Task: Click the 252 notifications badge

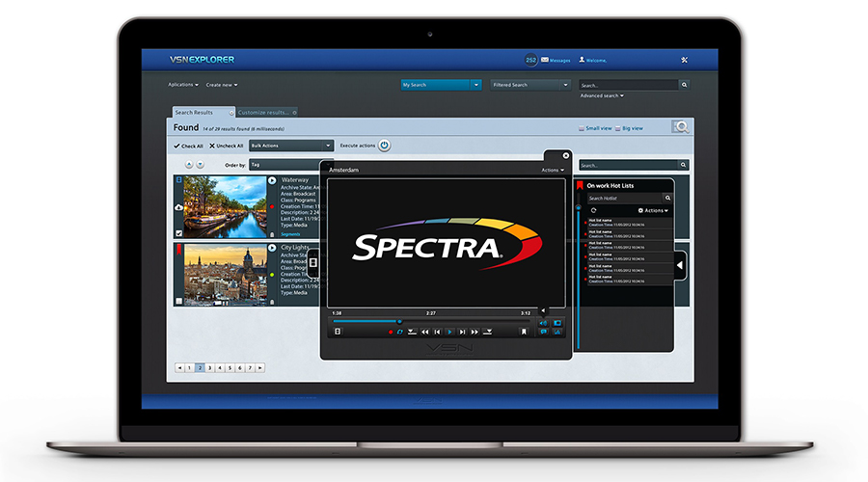Action: (530, 60)
